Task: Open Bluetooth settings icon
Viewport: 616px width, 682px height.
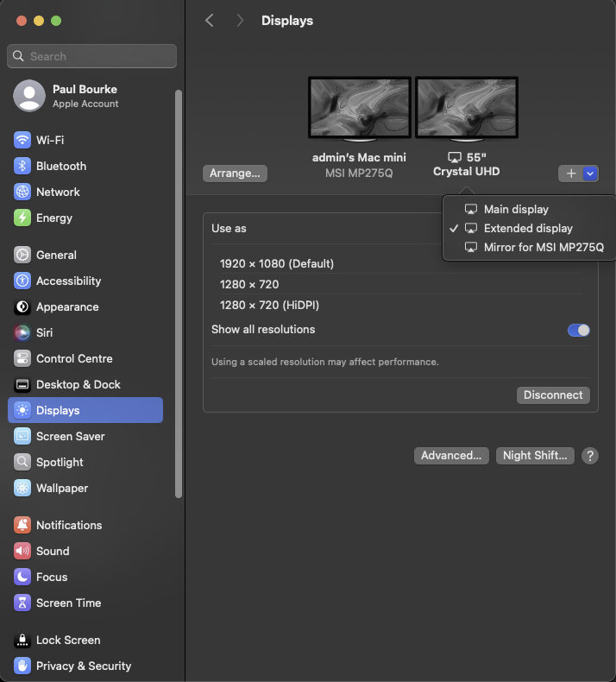Action: coord(22,166)
